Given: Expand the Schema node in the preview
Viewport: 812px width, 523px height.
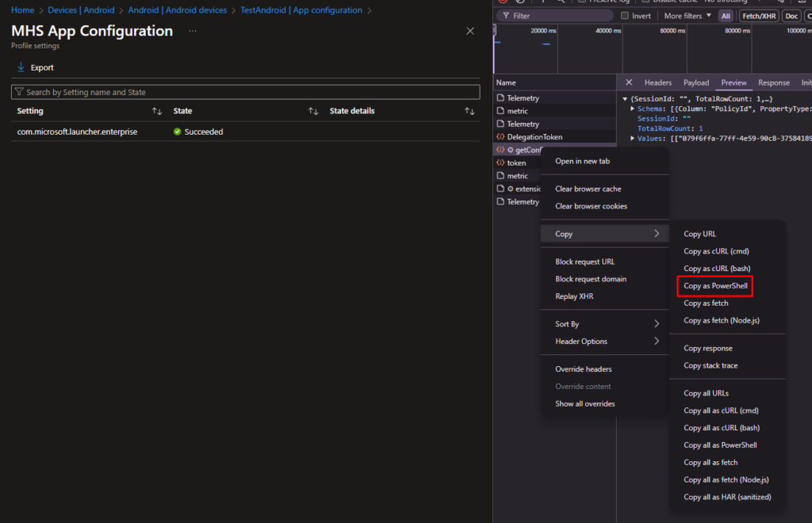Looking at the screenshot, I should point(632,109).
